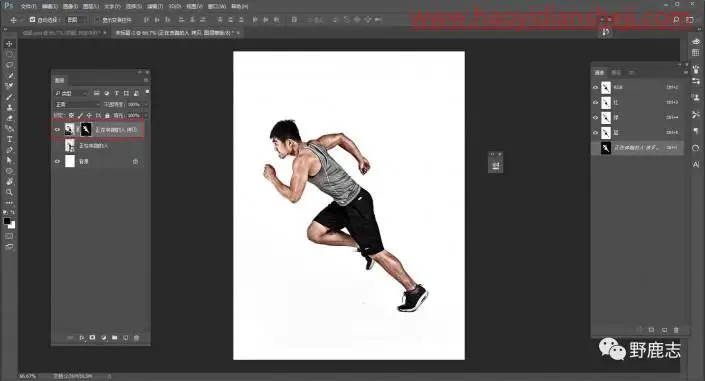Toggle Auto-Select checkbox in options bar

point(32,20)
